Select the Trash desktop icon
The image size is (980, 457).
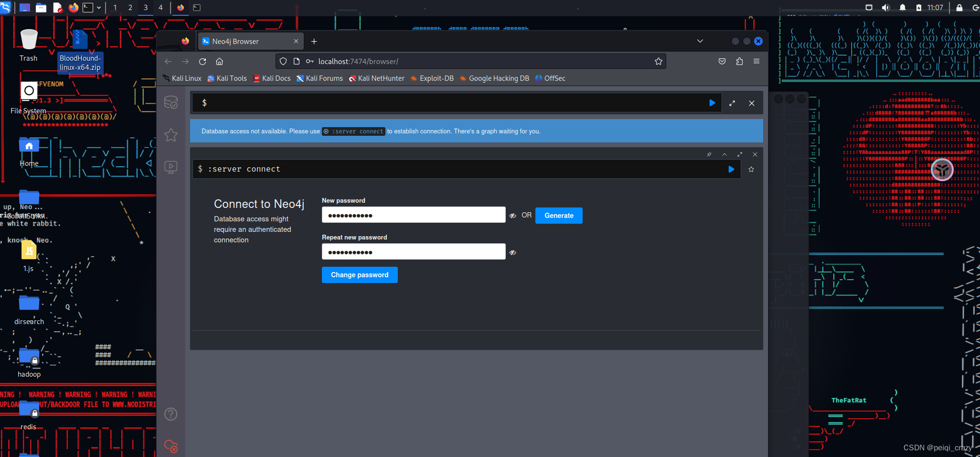(29, 46)
